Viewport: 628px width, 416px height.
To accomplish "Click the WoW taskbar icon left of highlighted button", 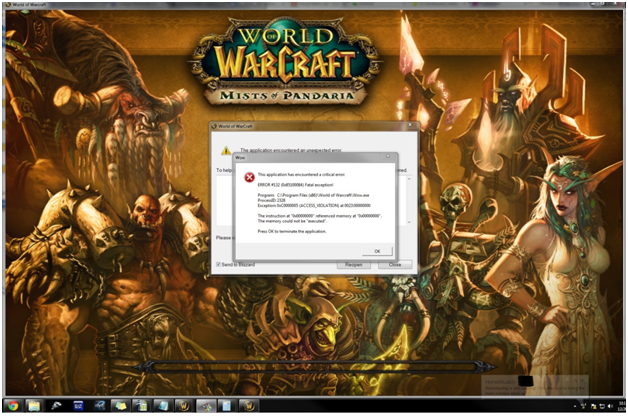I will click(184, 406).
